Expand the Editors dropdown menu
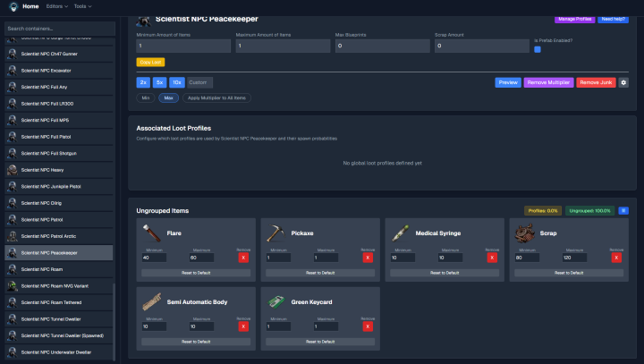This screenshot has height=364, width=644. [57, 6]
